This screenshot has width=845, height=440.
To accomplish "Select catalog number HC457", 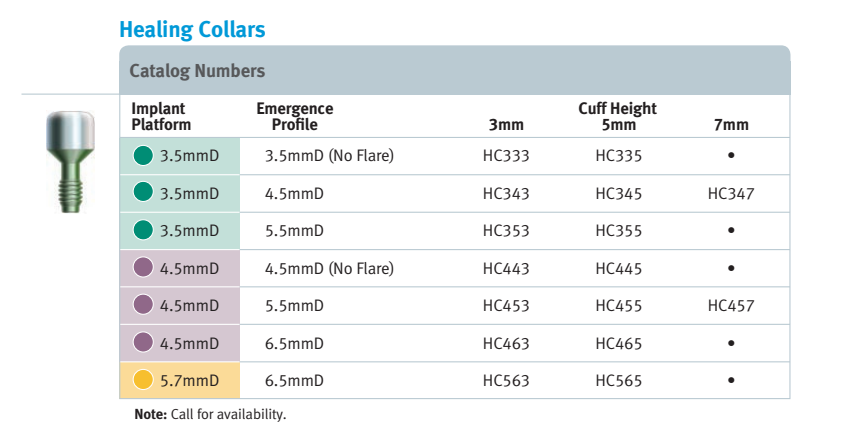I will pyautogui.click(x=731, y=306).
